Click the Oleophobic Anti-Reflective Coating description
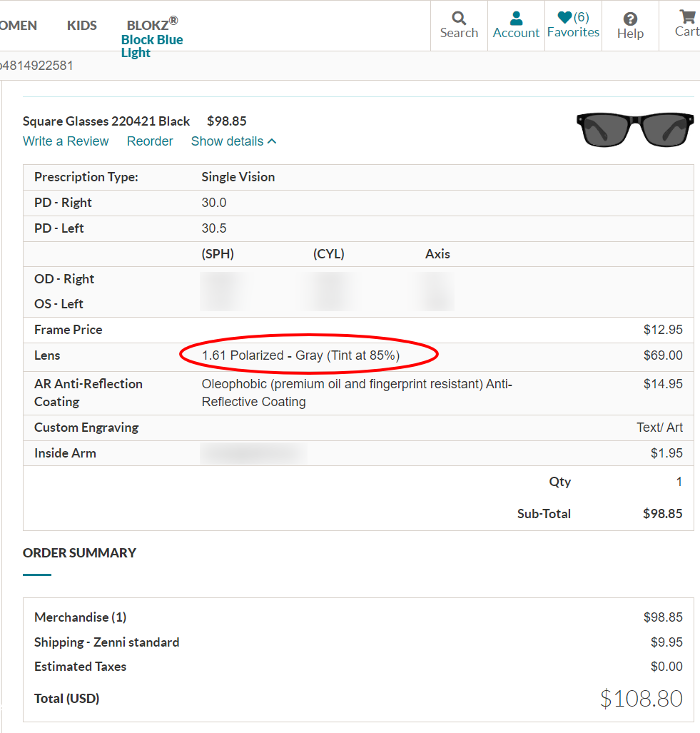 [x=357, y=393]
